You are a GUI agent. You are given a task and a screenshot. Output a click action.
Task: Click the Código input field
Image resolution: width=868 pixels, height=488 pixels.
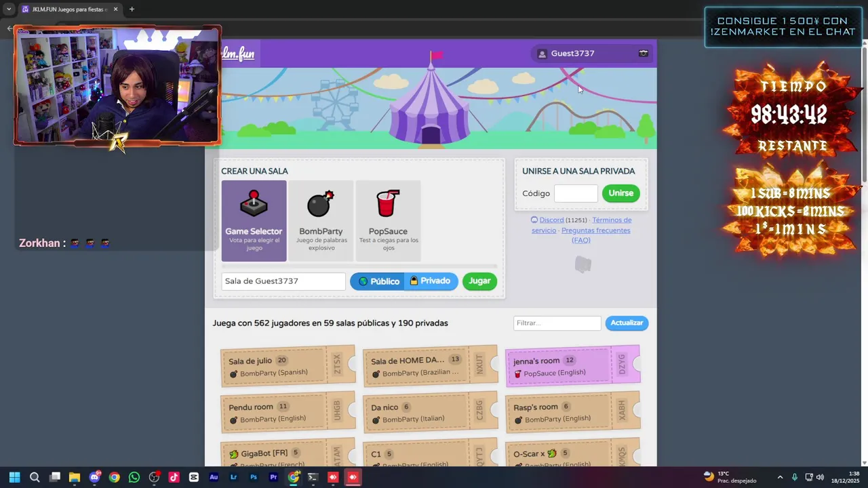(576, 193)
